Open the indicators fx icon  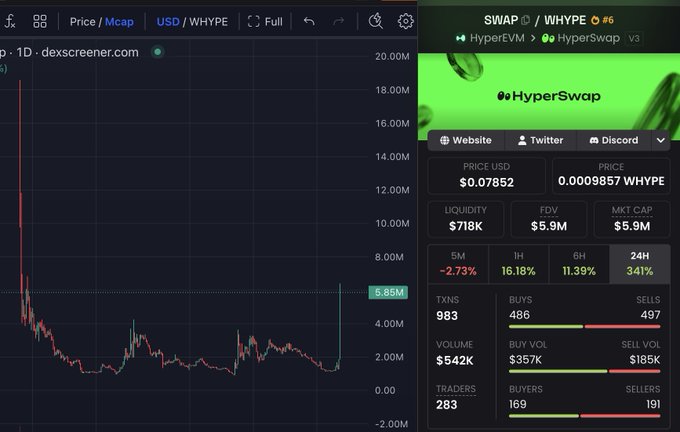click(x=10, y=21)
